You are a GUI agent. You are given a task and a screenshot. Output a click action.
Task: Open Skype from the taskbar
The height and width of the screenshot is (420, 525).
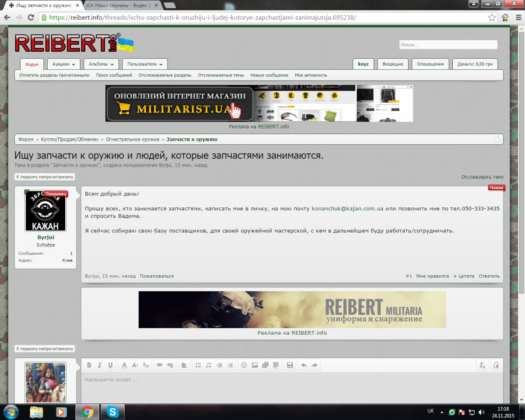(113, 412)
